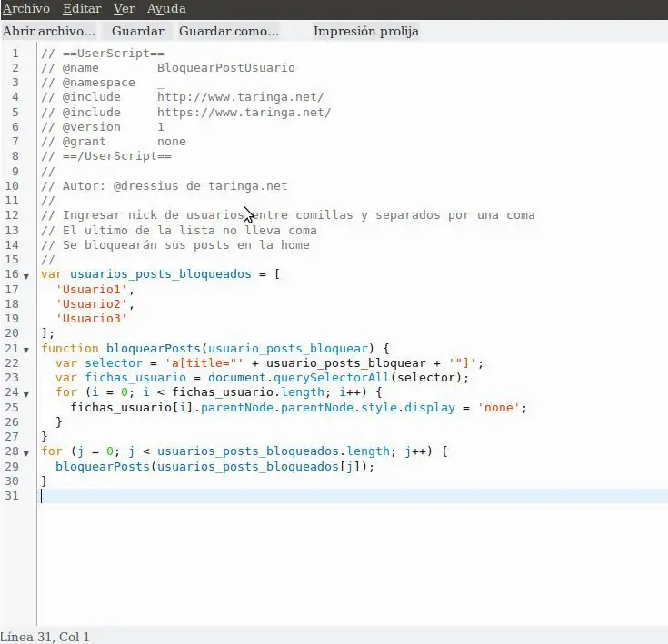The height and width of the screenshot is (644, 668).
Task: Click querySelectorAll method call
Action: (332, 378)
